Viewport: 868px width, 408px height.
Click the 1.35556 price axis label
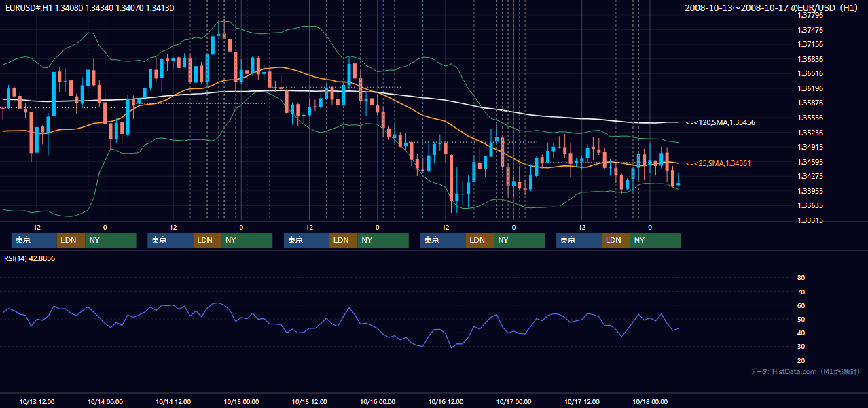[811, 118]
